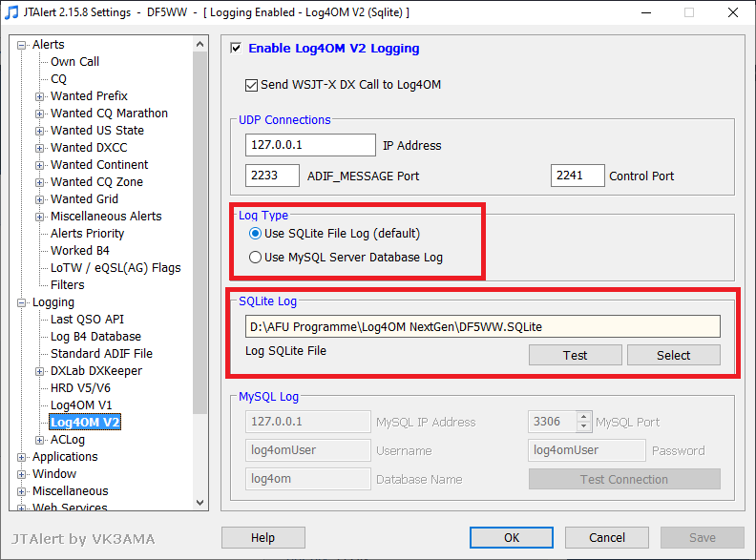Expand the Wanted Prefix node
Screen dimensions: 756x560
pyautogui.click(x=39, y=96)
